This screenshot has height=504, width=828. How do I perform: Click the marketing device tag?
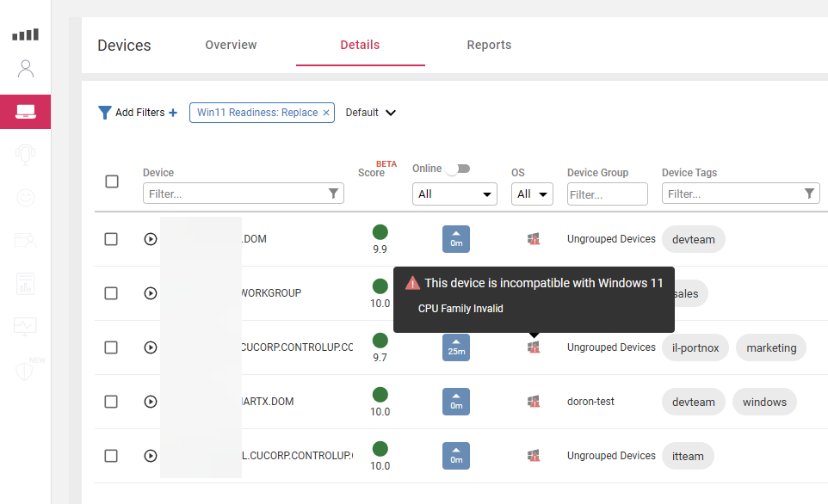coord(770,348)
